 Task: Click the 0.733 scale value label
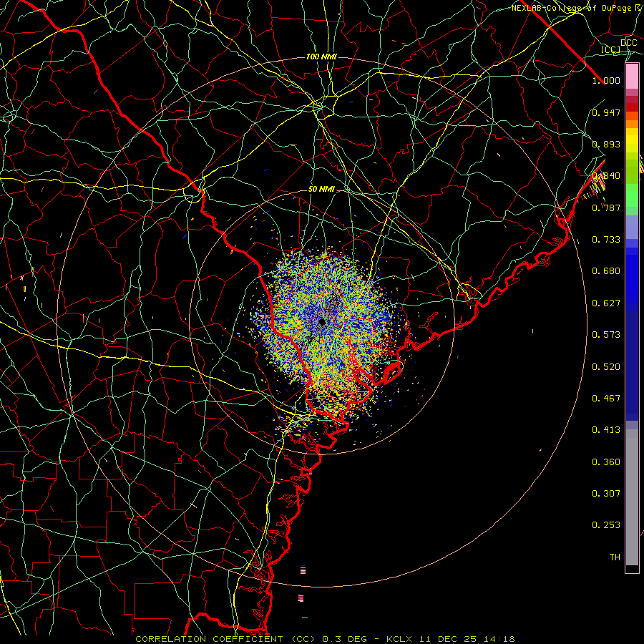click(606, 240)
